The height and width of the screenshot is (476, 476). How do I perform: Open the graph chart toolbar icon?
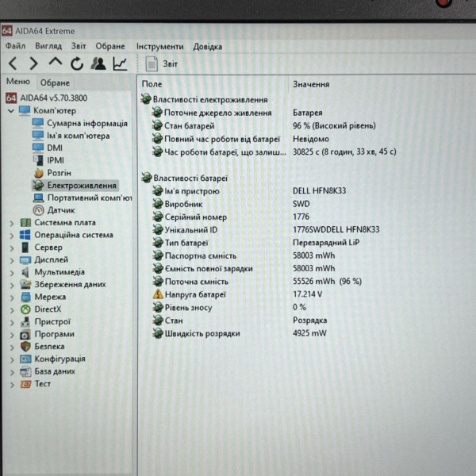(x=120, y=63)
